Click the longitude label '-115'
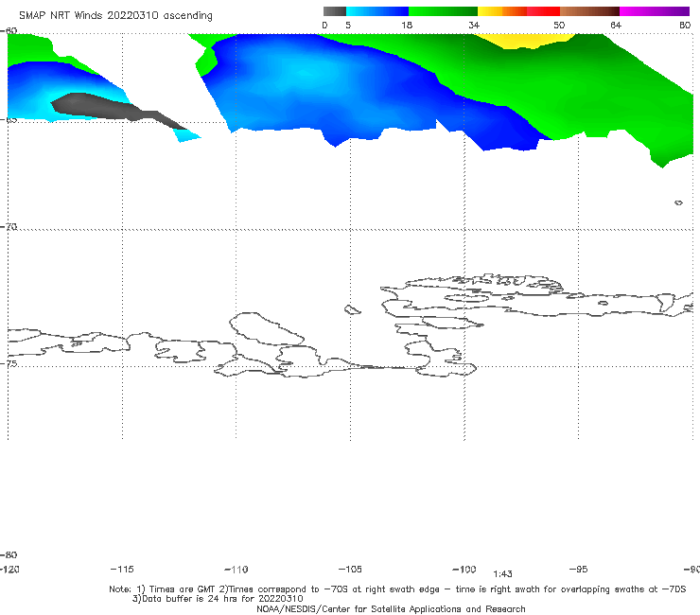 pyautogui.click(x=122, y=570)
